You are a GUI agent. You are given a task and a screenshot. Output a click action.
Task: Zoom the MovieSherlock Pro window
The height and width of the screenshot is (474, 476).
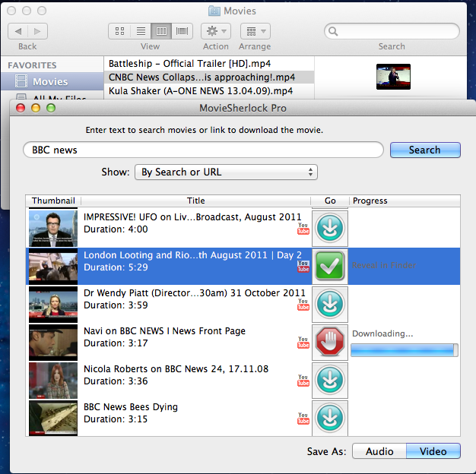tap(51, 108)
